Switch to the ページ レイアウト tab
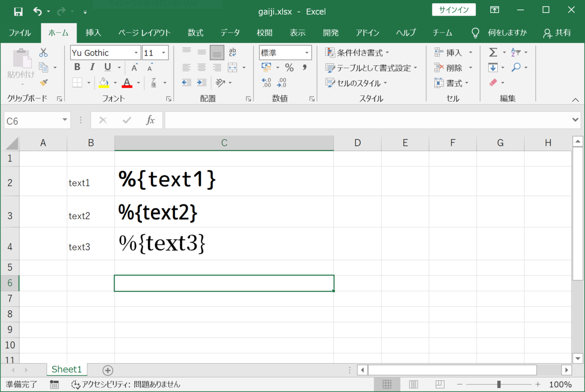Viewport: 585px width, 392px height. pos(144,33)
